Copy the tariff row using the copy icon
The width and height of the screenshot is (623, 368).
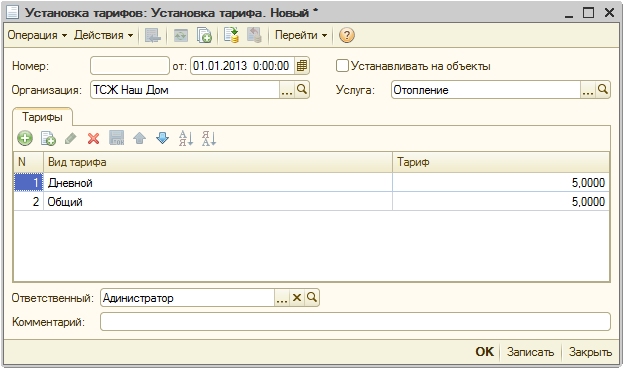click(48, 139)
